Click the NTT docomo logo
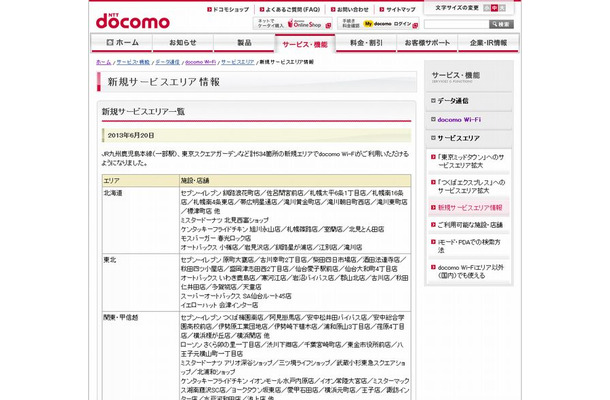Image resolution: width=610 pixels, height=400 pixels. pos(133,21)
